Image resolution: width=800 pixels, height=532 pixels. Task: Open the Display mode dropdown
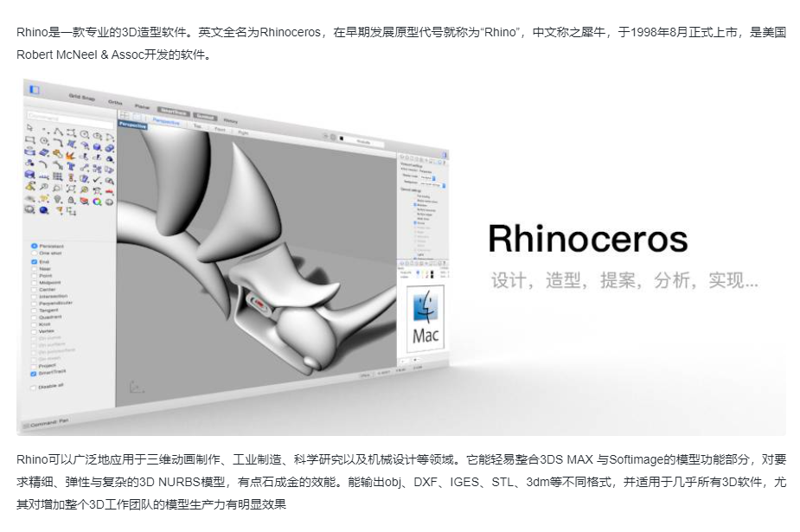[428, 177]
